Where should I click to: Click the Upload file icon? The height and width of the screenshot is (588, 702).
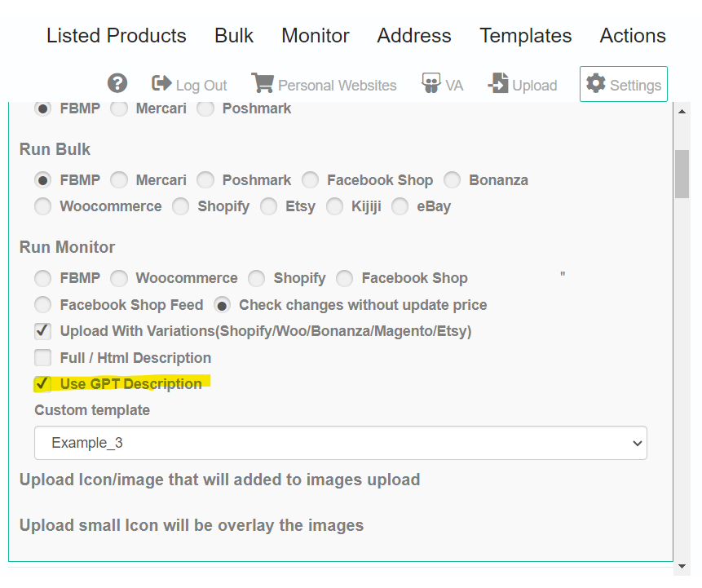tap(498, 83)
